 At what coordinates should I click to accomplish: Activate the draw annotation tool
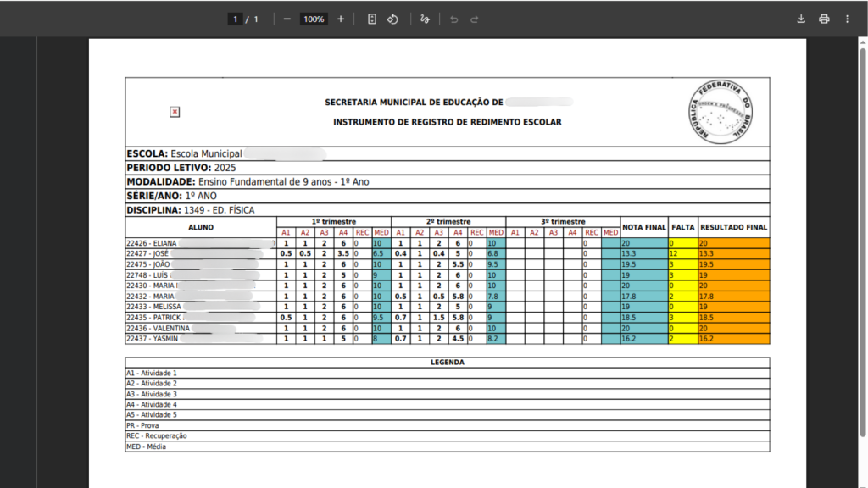tap(426, 19)
